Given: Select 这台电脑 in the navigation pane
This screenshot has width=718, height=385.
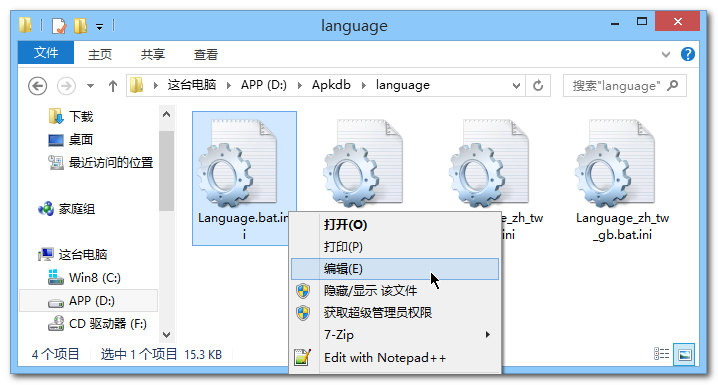Looking at the screenshot, I should coord(72,254).
